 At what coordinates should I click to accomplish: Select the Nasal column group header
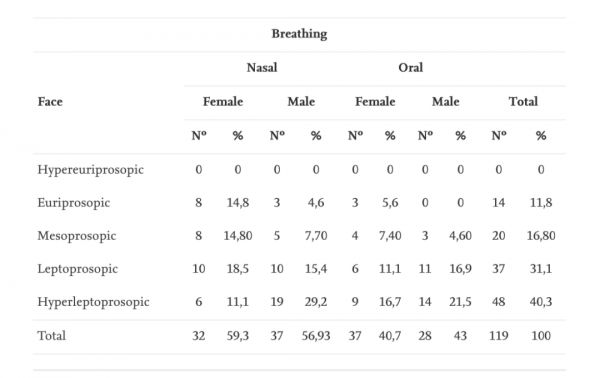tap(262, 68)
